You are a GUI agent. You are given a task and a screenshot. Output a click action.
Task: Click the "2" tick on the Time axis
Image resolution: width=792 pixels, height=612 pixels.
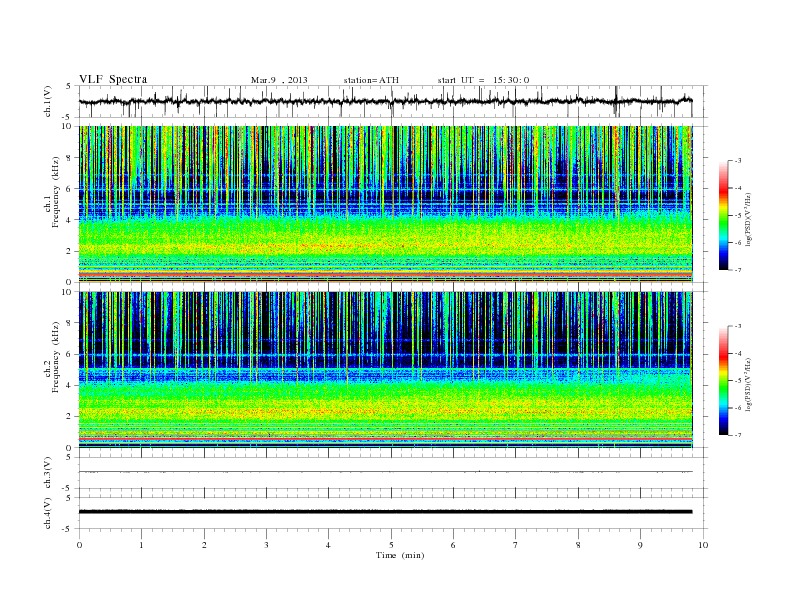204,545
